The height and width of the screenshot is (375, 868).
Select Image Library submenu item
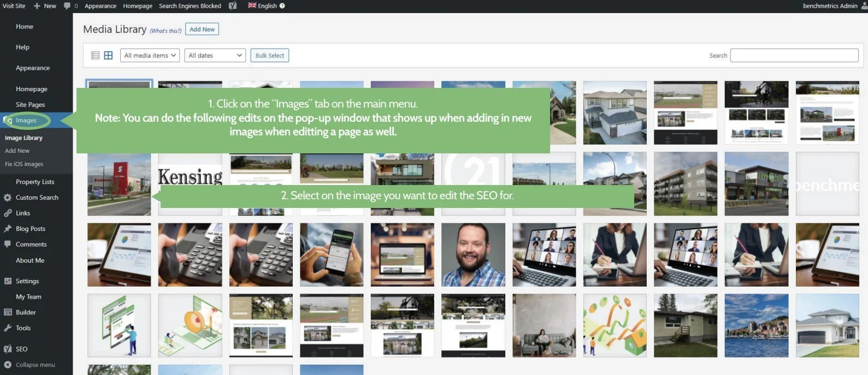[23, 138]
